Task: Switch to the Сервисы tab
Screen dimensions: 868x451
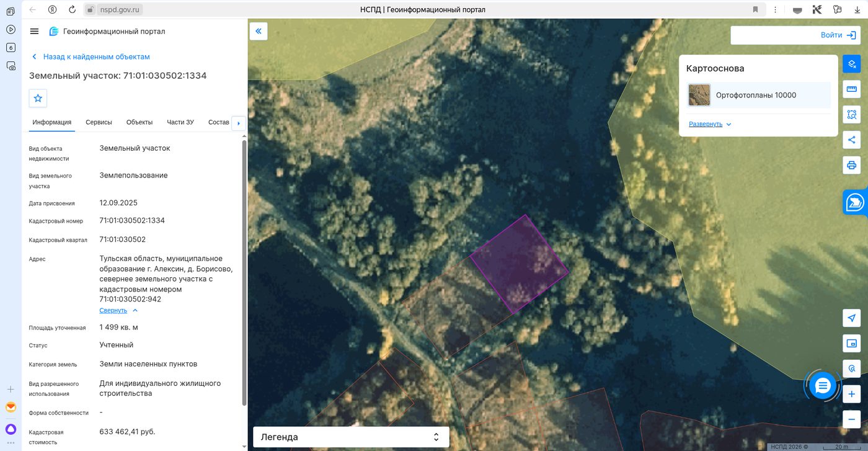Action: pos(99,122)
